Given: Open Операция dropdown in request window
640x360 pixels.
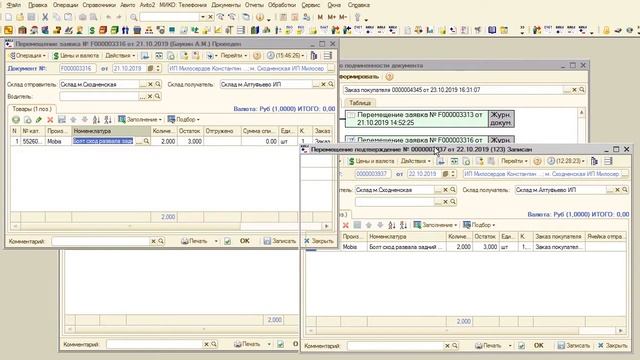Looking at the screenshot, I should (27, 56).
